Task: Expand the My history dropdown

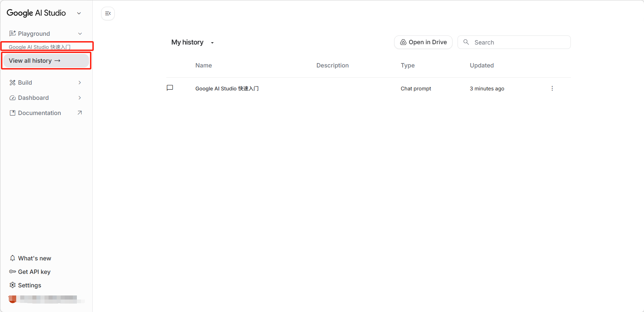Action: pos(212,42)
